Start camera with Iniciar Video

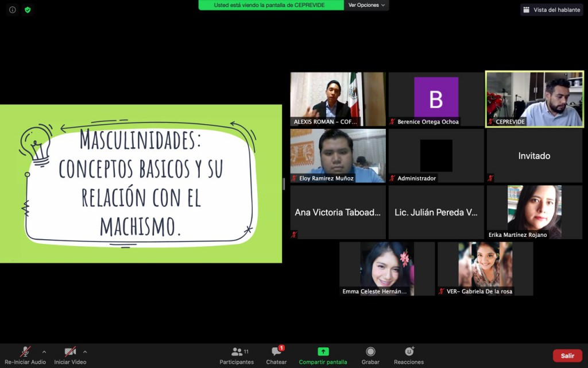70,355
